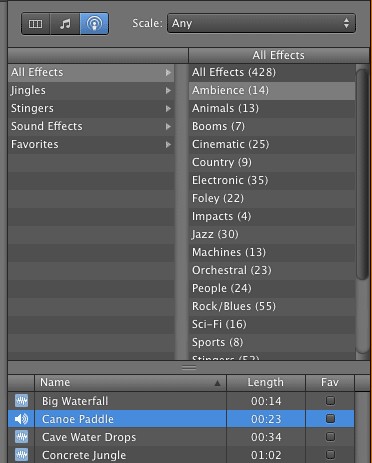Select Country (9) entry
372x463 pixels.
point(272,162)
